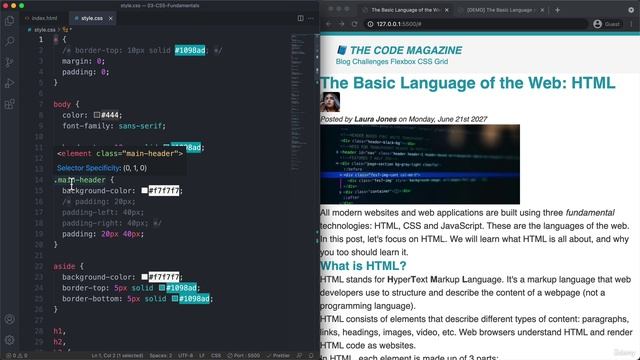
Task: Click style.css in the breadcrumb path
Action: (44, 30)
